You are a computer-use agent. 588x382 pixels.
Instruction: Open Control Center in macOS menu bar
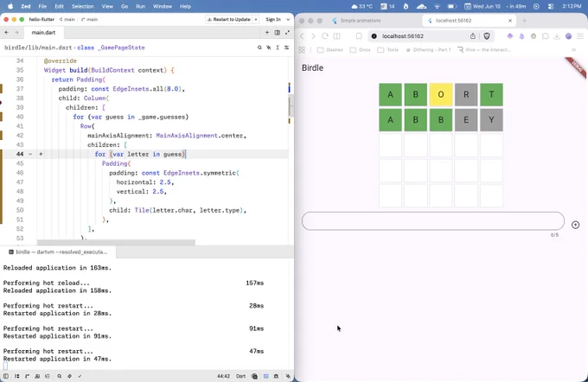(x=551, y=6)
